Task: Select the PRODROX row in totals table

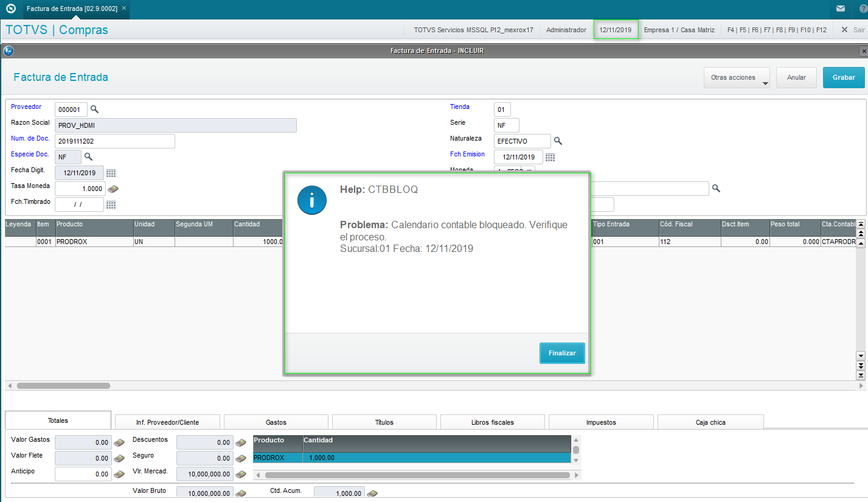Action: [x=412, y=458]
